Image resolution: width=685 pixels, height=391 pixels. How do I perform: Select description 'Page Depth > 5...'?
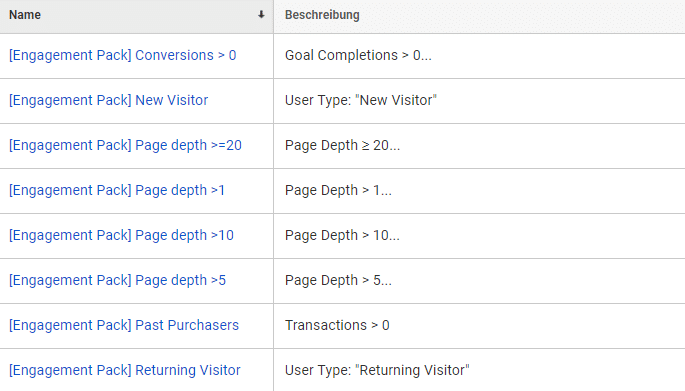[338, 280]
